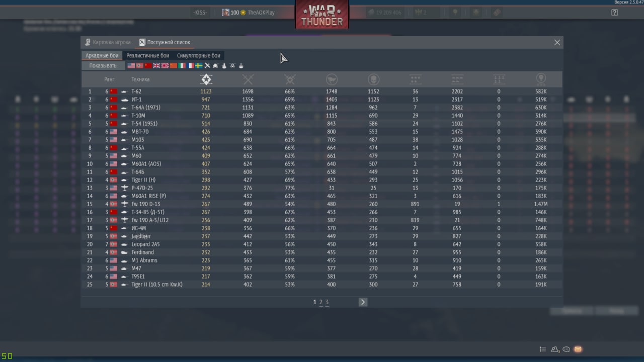This screenshot has height=362, width=644.
Task: Open Карточка игрока tab
Action: coord(108,42)
